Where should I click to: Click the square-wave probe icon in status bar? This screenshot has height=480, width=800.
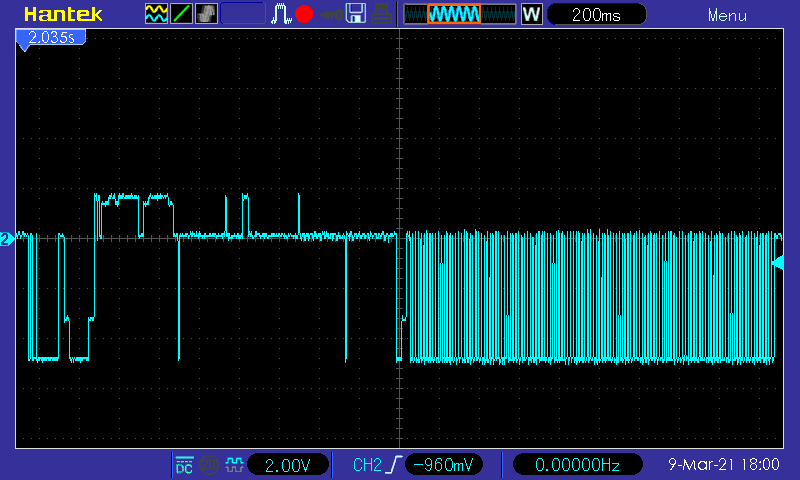[x=234, y=465]
